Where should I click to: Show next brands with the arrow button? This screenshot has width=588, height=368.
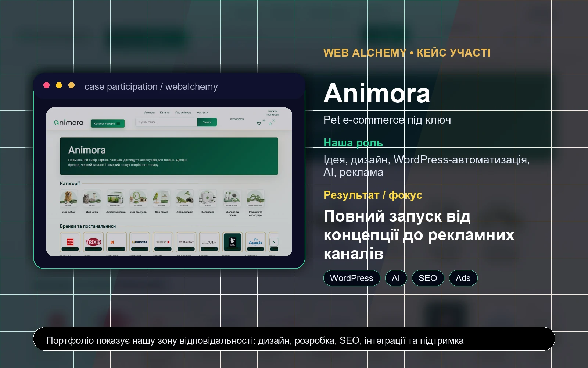click(274, 242)
